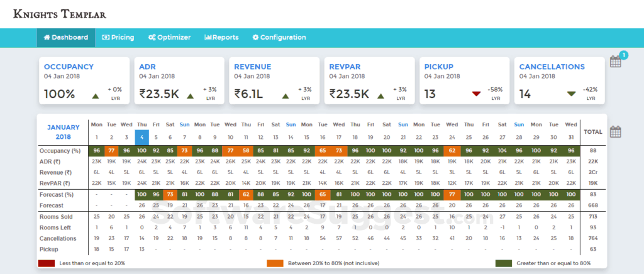Click the JANUARY 2018 month label
The image size is (644, 274).
(x=62, y=131)
